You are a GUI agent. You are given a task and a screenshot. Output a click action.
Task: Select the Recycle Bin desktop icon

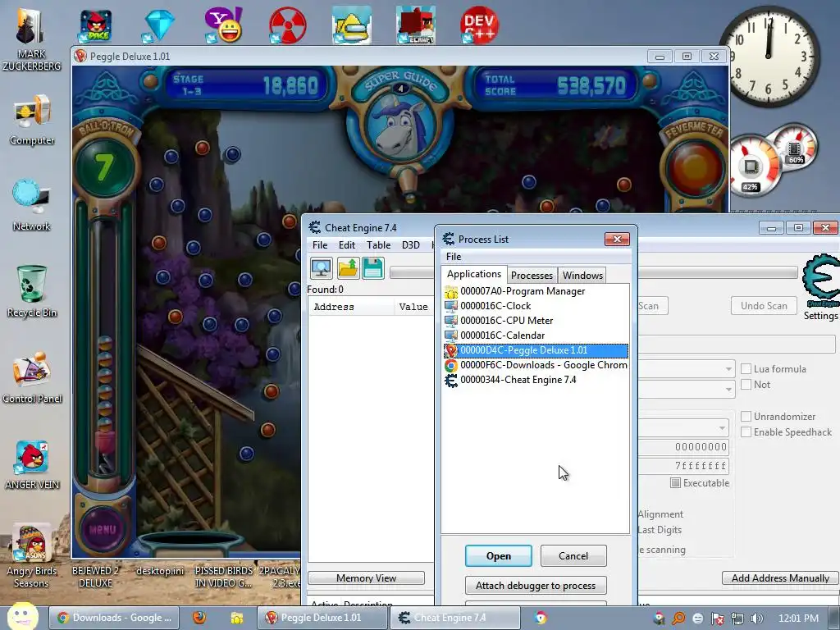pyautogui.click(x=32, y=292)
